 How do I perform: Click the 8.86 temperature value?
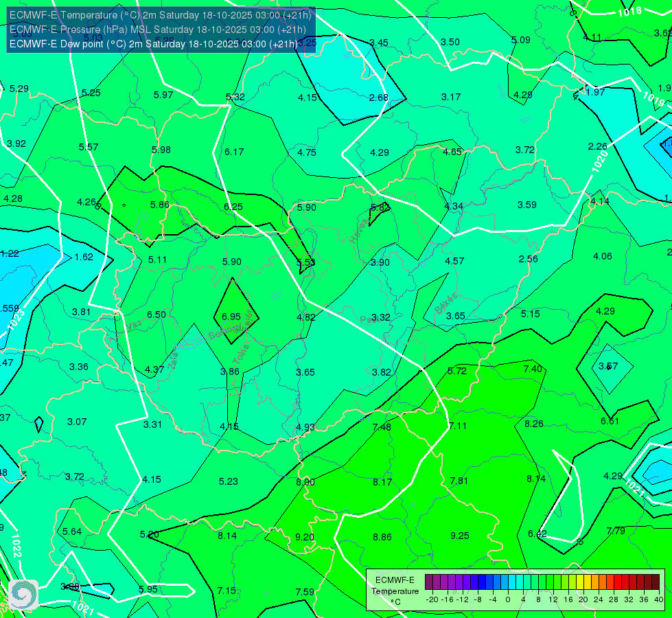coord(382,537)
